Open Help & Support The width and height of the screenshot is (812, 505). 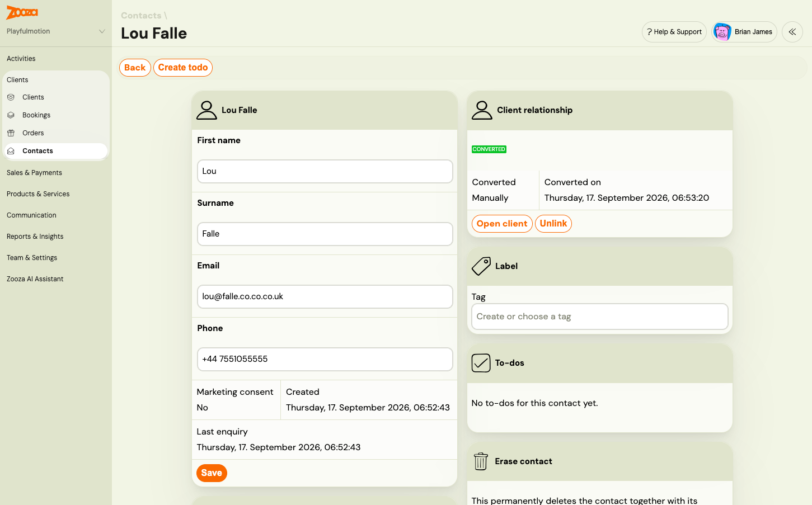674,32
